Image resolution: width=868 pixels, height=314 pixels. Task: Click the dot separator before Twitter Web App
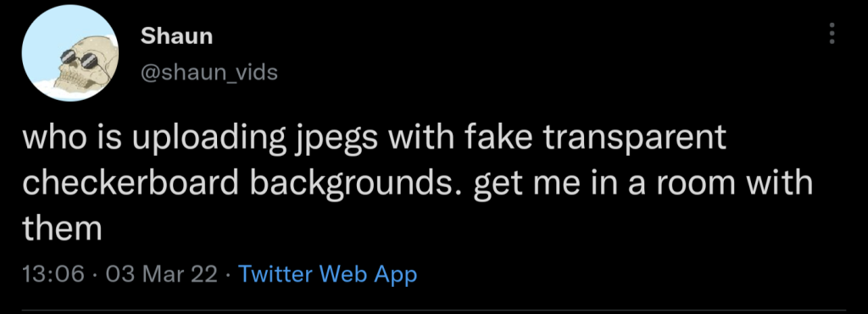pos(228,274)
